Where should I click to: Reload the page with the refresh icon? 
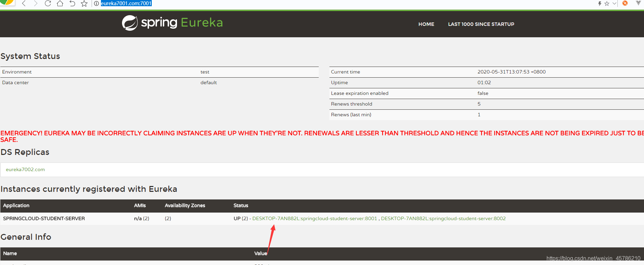click(48, 3)
